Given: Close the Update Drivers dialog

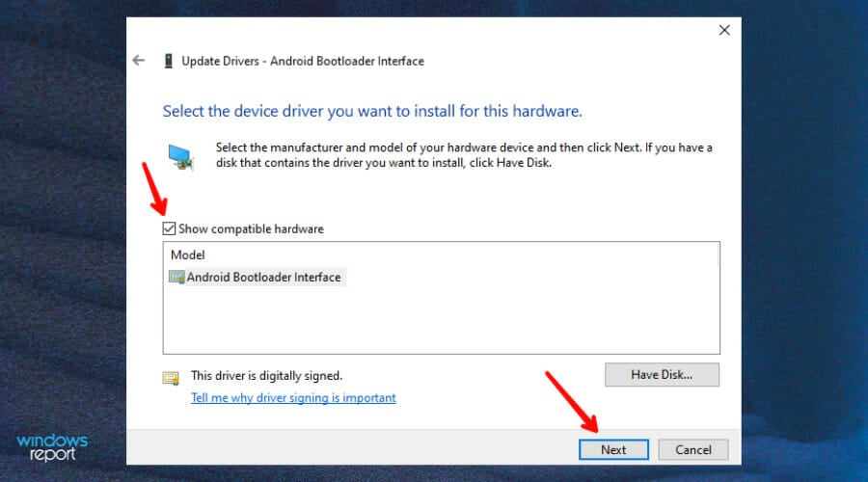Looking at the screenshot, I should (724, 31).
